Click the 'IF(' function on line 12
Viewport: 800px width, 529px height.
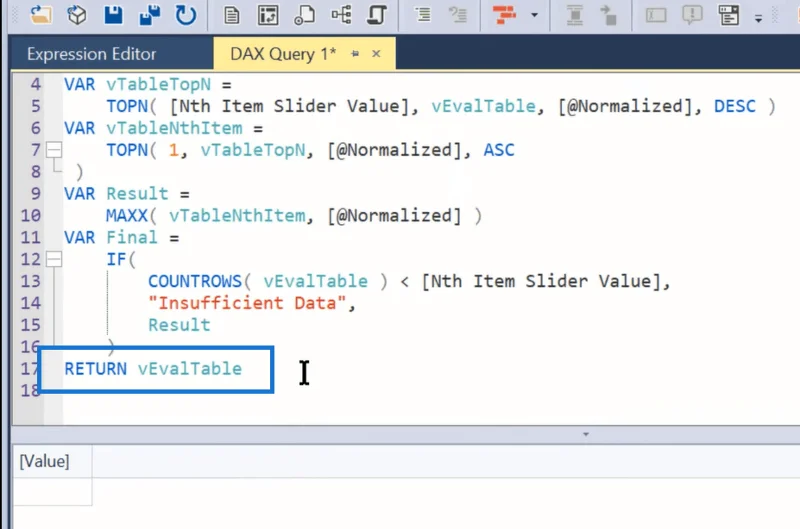(121, 259)
